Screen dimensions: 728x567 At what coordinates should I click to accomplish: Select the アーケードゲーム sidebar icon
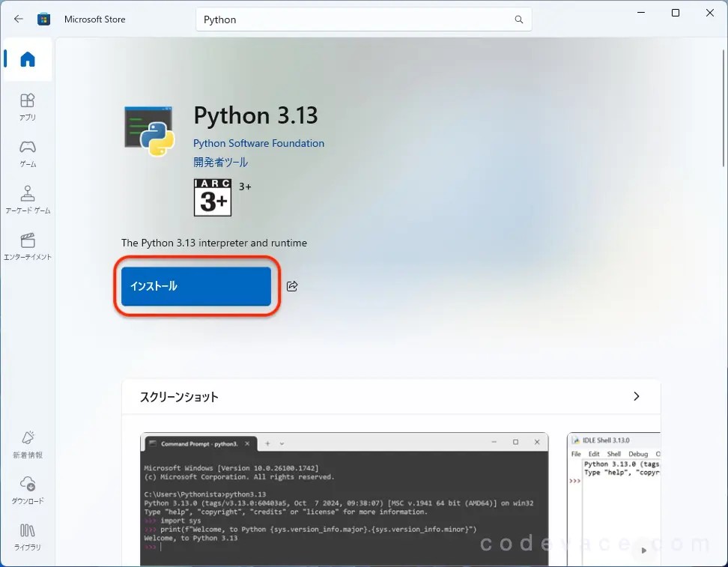click(x=27, y=198)
